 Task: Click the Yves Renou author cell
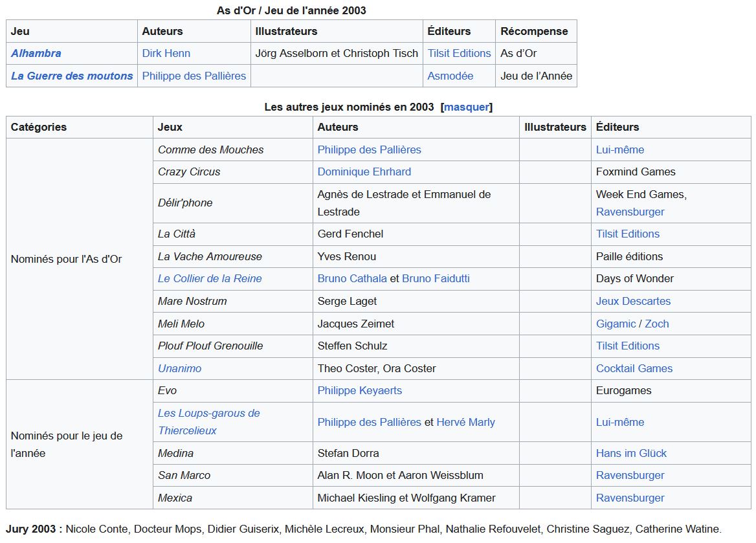click(416, 256)
